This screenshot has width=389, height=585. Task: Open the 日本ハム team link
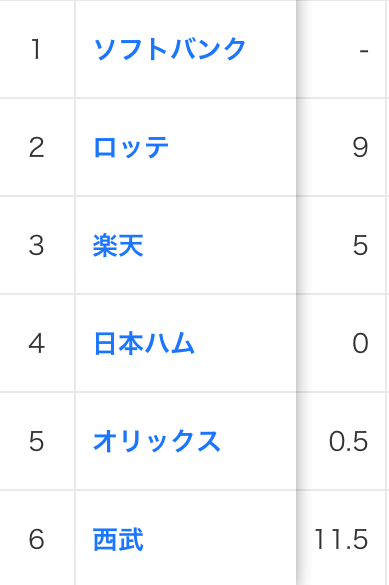(144, 343)
